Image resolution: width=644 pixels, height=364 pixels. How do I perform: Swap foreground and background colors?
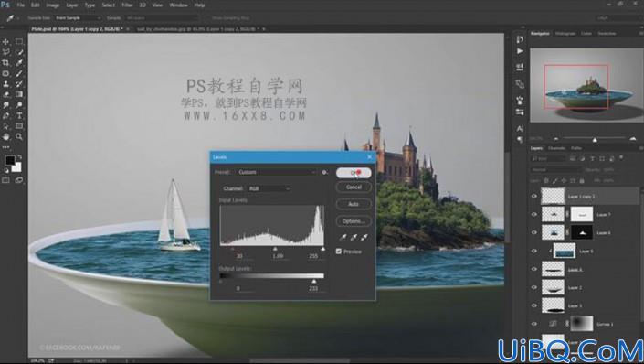click(x=19, y=157)
